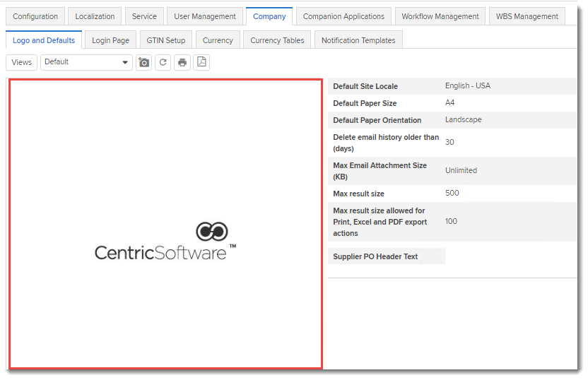The height and width of the screenshot is (380, 588).
Task: Switch to Workflow Management tab
Action: pos(440,16)
